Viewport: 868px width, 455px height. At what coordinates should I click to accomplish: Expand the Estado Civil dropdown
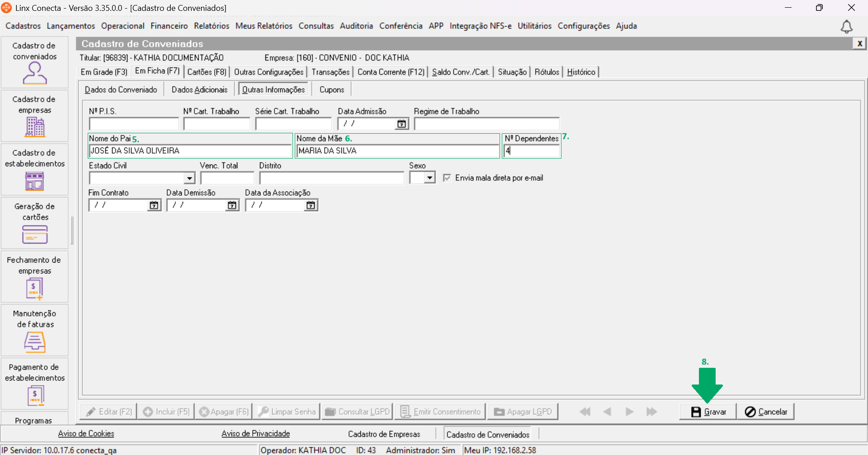coord(190,178)
